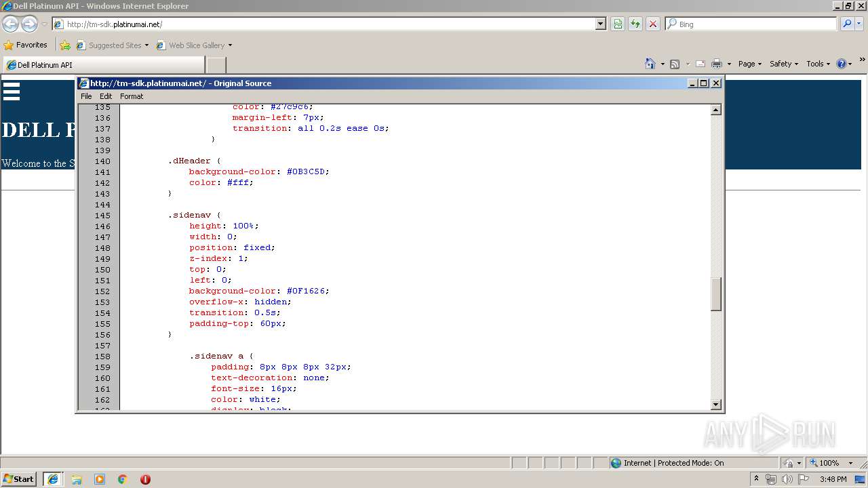This screenshot has width=868, height=488.
Task: Click the red Opera icon on the taskbar
Action: click(145, 479)
